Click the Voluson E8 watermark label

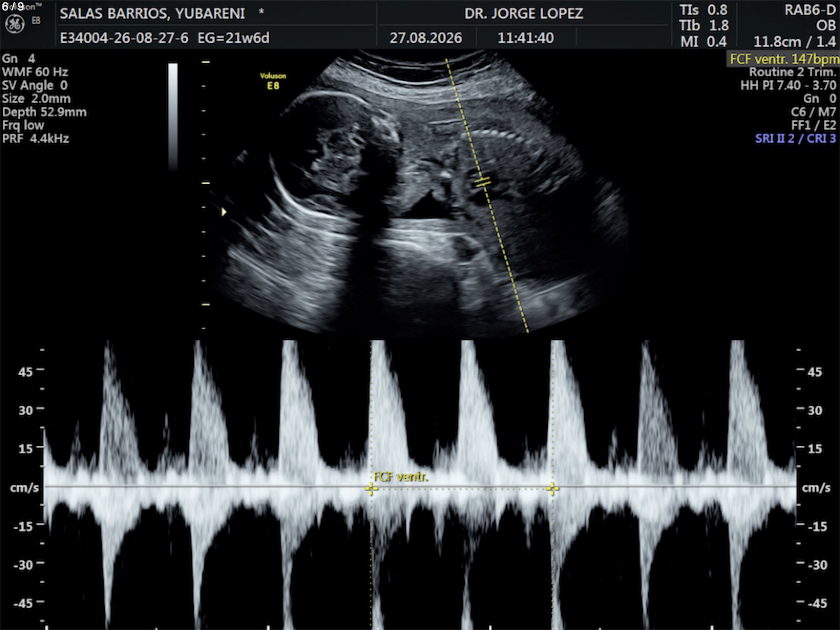pyautogui.click(x=273, y=81)
